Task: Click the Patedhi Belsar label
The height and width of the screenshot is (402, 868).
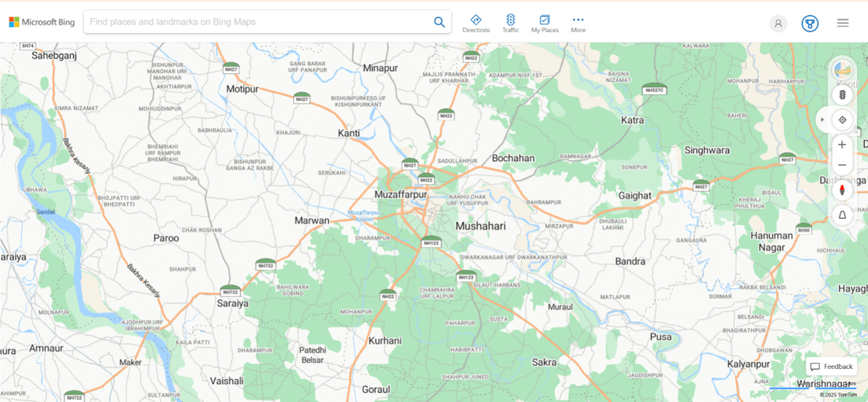Action: point(313,355)
